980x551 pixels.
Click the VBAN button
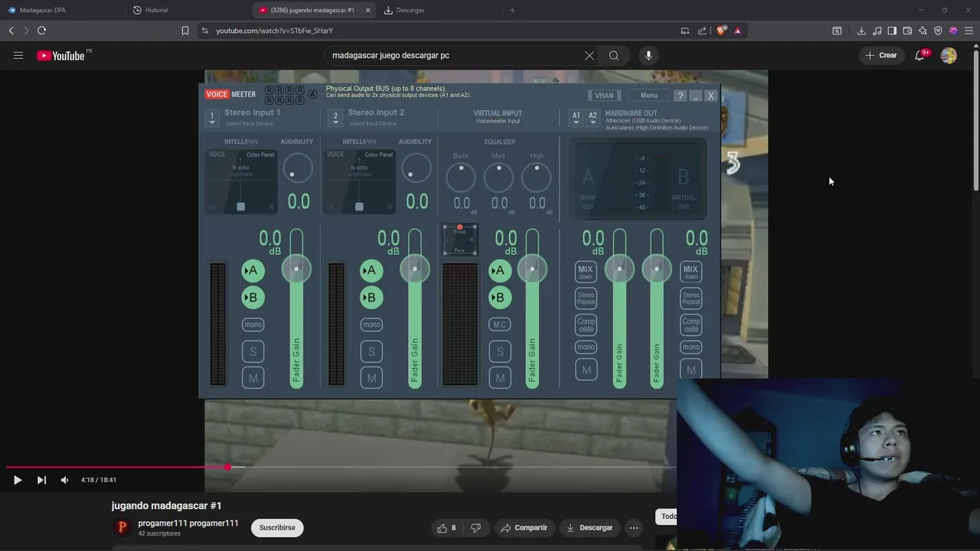604,96
